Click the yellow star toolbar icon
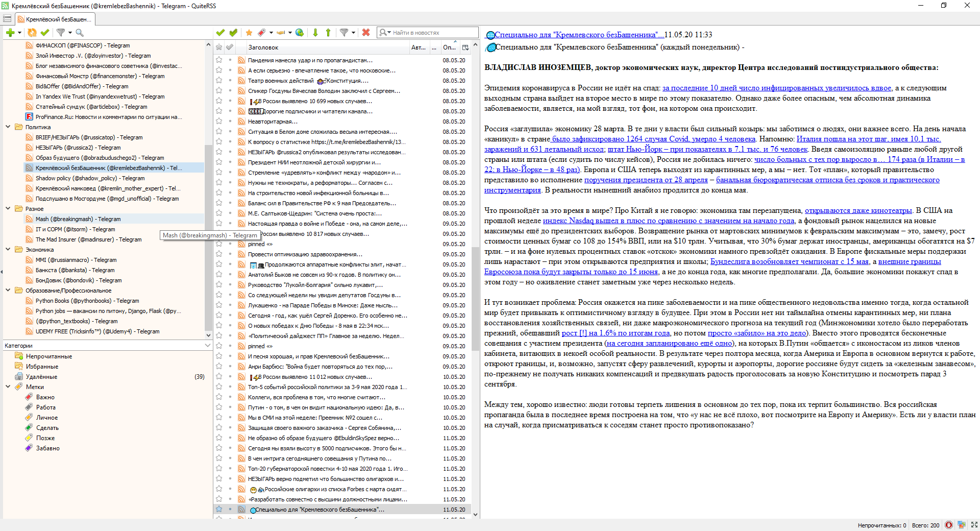Viewport: 980px width, 531px height. 249,33
